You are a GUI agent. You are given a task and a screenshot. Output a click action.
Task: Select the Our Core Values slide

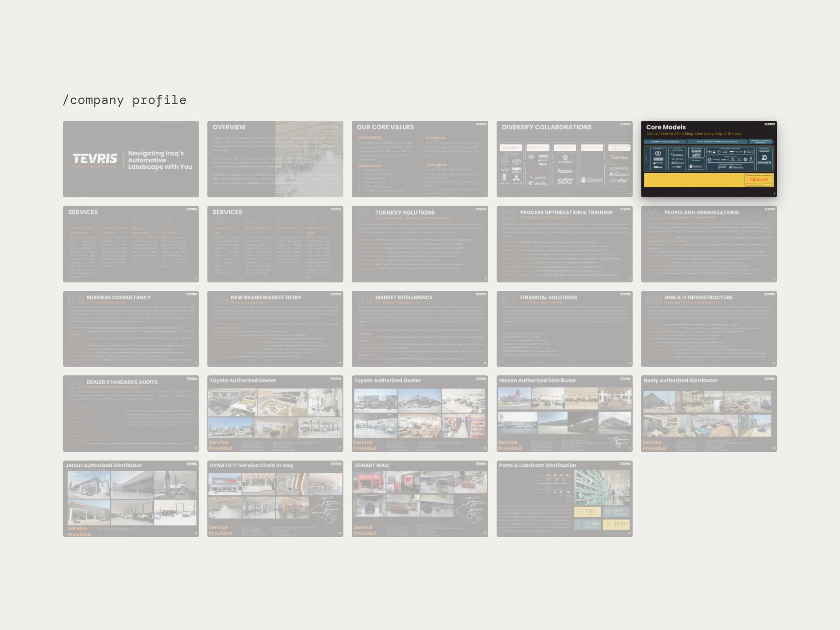(420, 159)
